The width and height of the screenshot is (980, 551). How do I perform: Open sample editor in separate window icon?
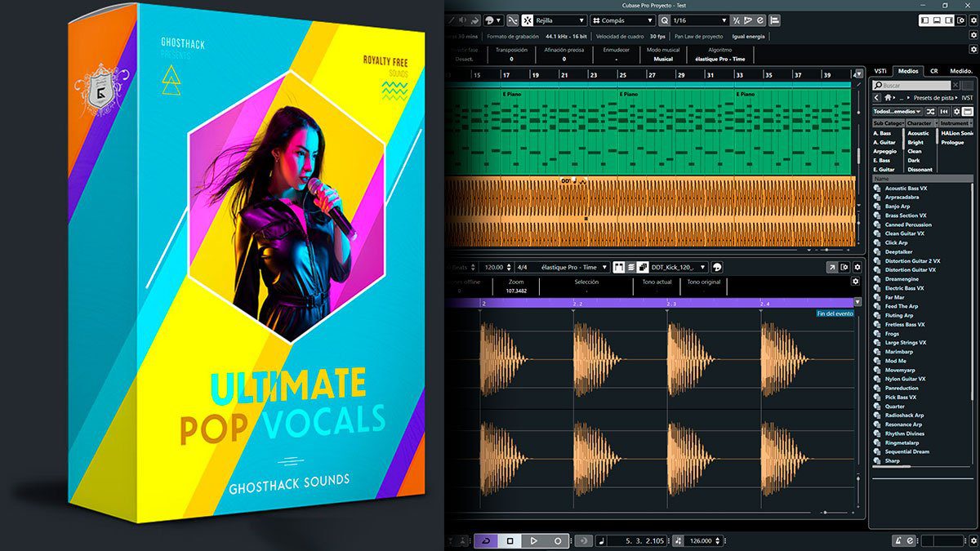coord(832,267)
